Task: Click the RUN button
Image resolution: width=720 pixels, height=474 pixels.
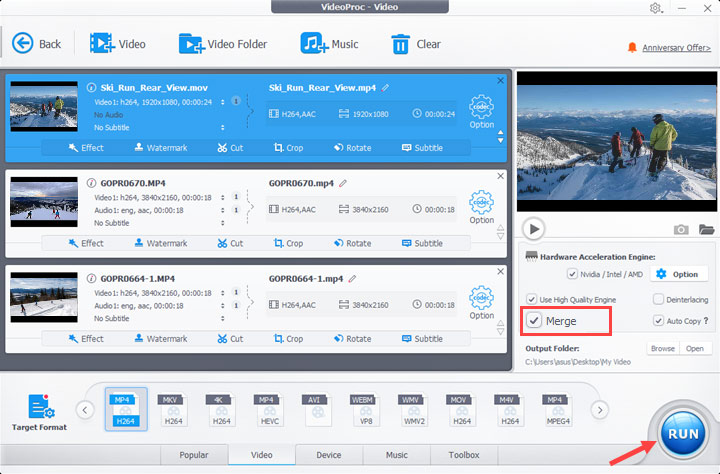Action: point(683,434)
